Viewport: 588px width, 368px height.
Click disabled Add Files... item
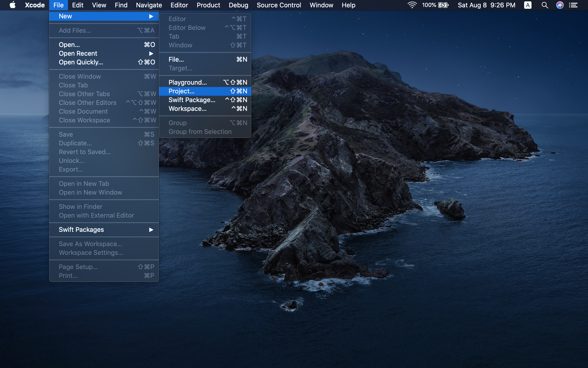pyautogui.click(x=104, y=30)
